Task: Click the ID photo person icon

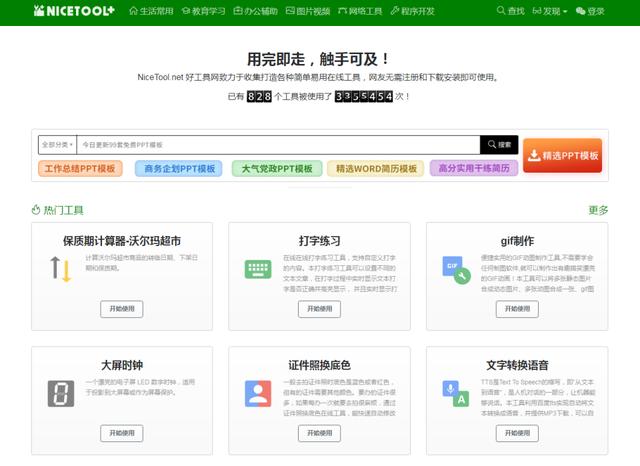Action: click(258, 394)
